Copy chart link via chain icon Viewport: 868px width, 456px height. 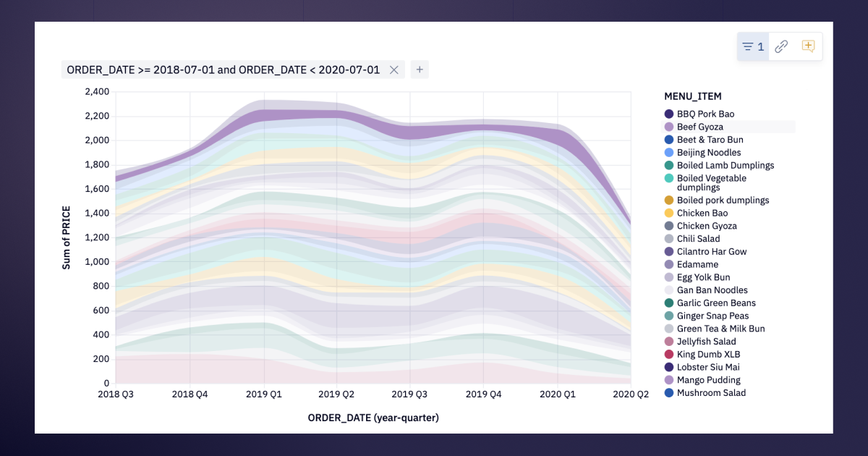click(x=781, y=46)
